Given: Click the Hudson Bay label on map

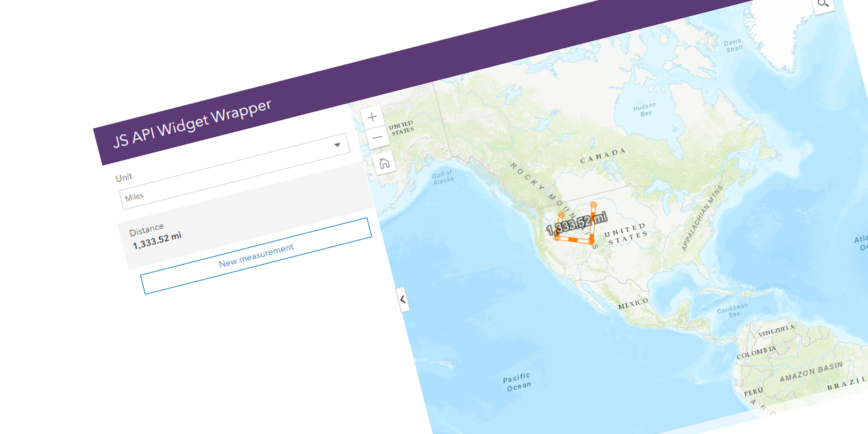Looking at the screenshot, I should coord(644,110).
